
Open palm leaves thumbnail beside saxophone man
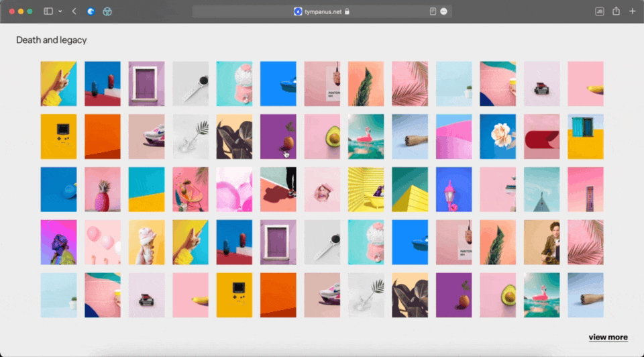[586, 242]
